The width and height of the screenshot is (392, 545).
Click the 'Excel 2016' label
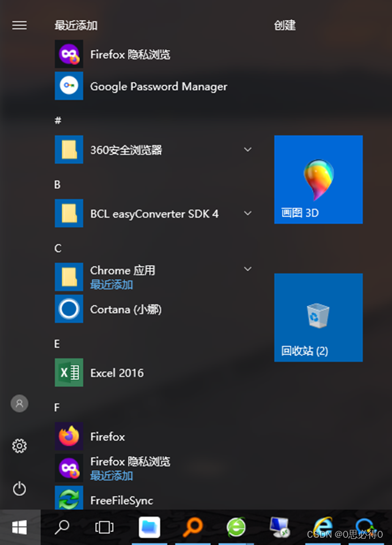pyautogui.click(x=117, y=373)
